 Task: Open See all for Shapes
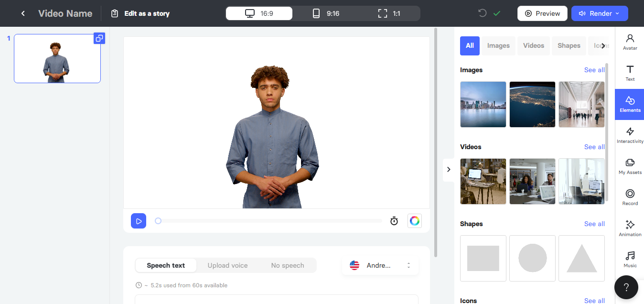point(594,224)
